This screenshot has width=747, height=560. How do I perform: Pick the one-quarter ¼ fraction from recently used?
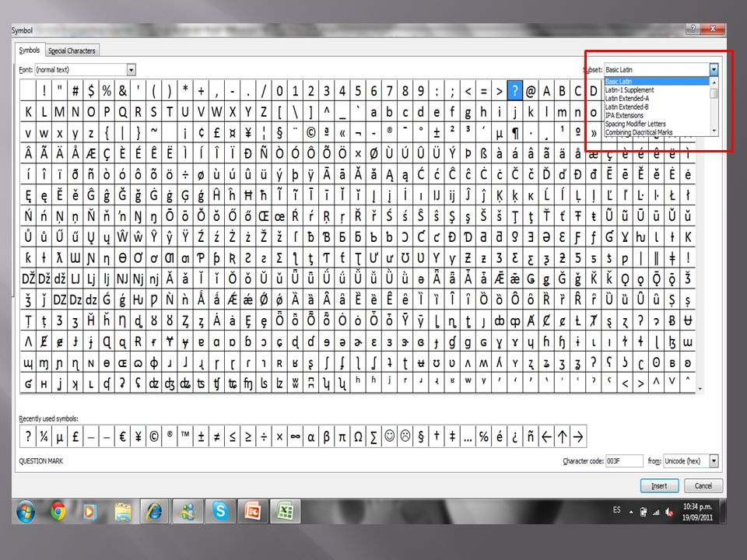[44, 436]
